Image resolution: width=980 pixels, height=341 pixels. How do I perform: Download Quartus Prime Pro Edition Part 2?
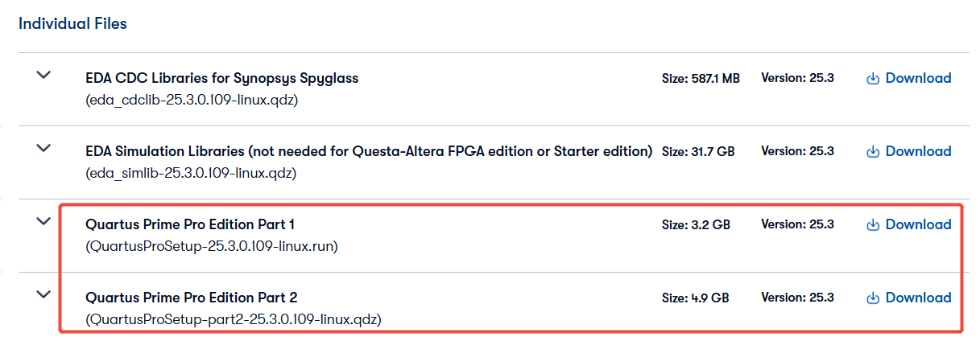(918, 298)
